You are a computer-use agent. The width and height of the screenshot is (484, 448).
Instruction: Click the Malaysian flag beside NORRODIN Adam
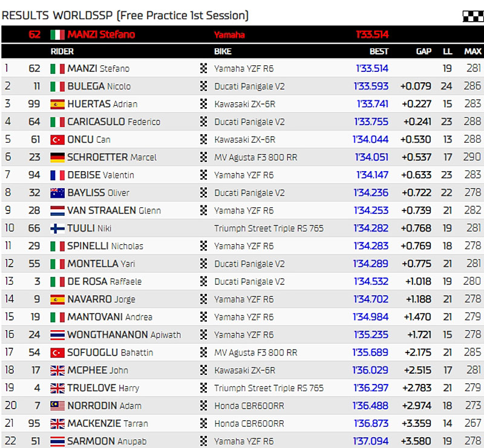57,406
